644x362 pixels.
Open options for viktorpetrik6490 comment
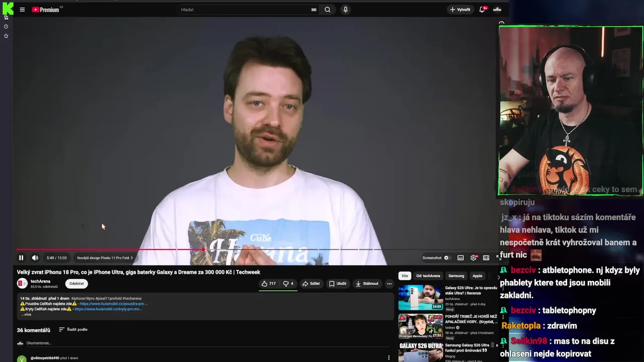388,358
